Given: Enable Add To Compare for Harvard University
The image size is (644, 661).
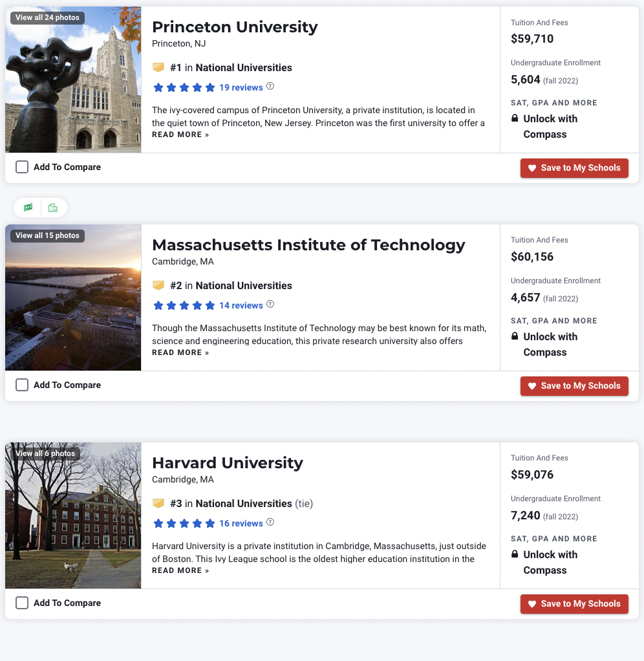Looking at the screenshot, I should 22,603.
